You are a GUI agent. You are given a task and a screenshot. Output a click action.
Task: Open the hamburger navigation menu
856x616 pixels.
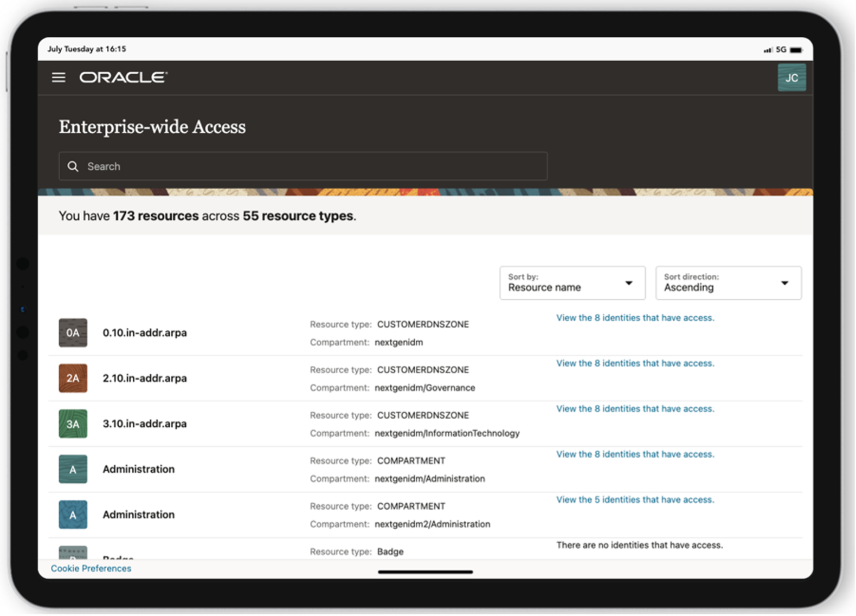tap(59, 78)
